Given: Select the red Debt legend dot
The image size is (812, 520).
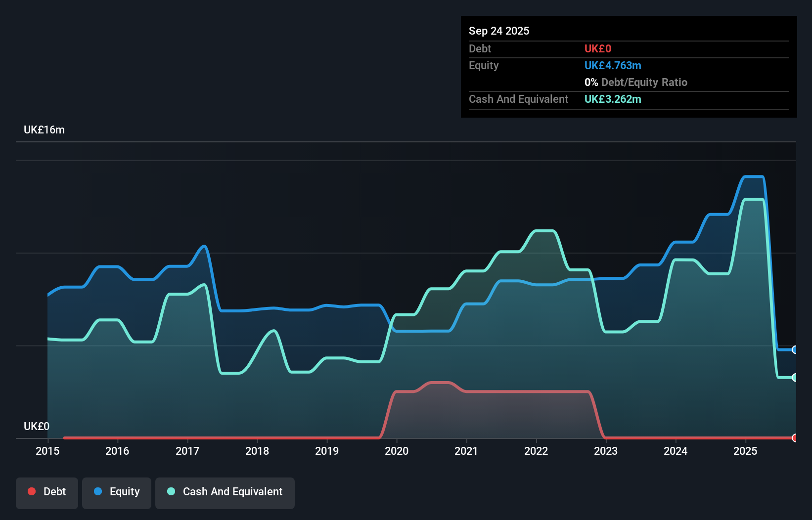Looking at the screenshot, I should point(32,491).
